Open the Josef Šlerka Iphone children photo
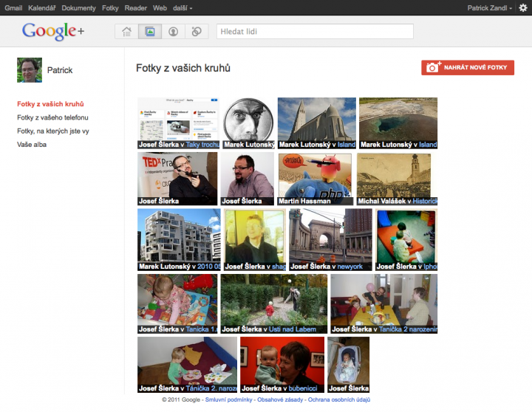This screenshot has width=532, height=412. (x=406, y=240)
